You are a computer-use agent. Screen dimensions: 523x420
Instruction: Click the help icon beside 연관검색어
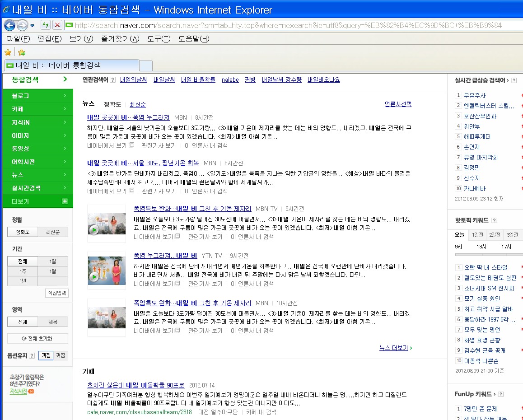pos(112,80)
